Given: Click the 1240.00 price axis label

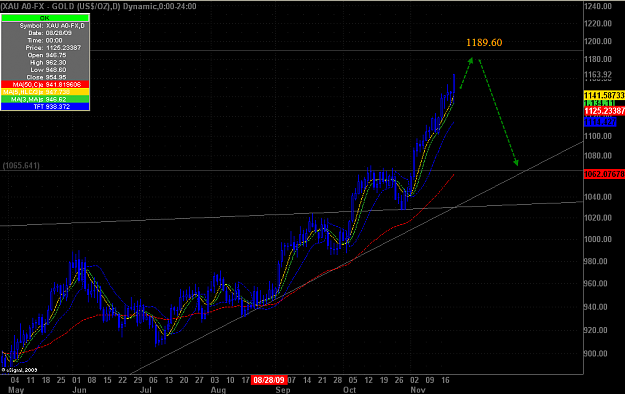Looking at the screenshot, I should pyautogui.click(x=598, y=6).
